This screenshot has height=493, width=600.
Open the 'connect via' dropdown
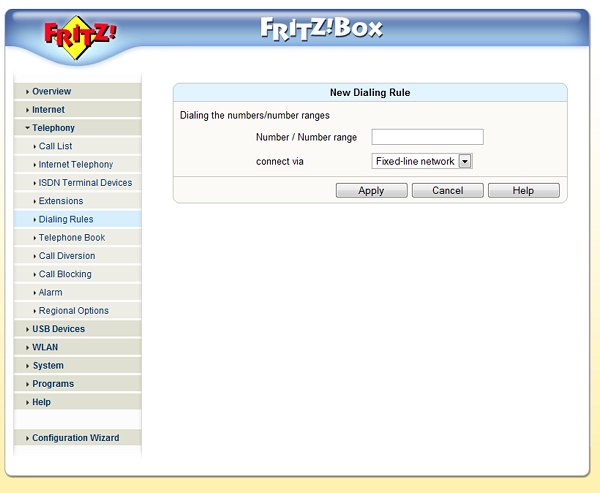pyautogui.click(x=421, y=161)
